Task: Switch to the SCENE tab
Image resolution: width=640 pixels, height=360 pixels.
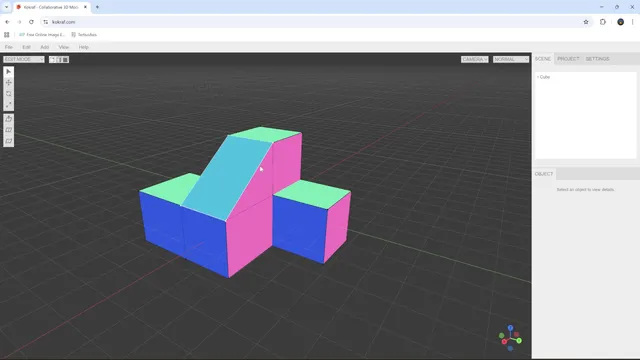Action: point(543,59)
